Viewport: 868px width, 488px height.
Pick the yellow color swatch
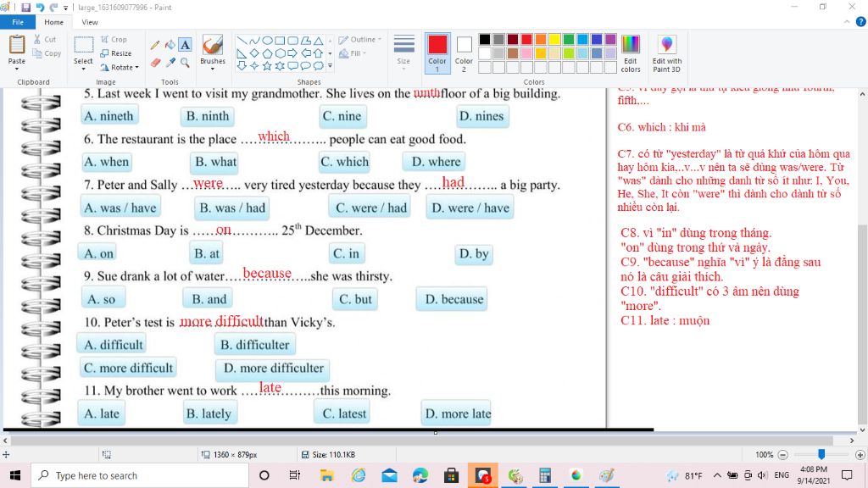554,39
